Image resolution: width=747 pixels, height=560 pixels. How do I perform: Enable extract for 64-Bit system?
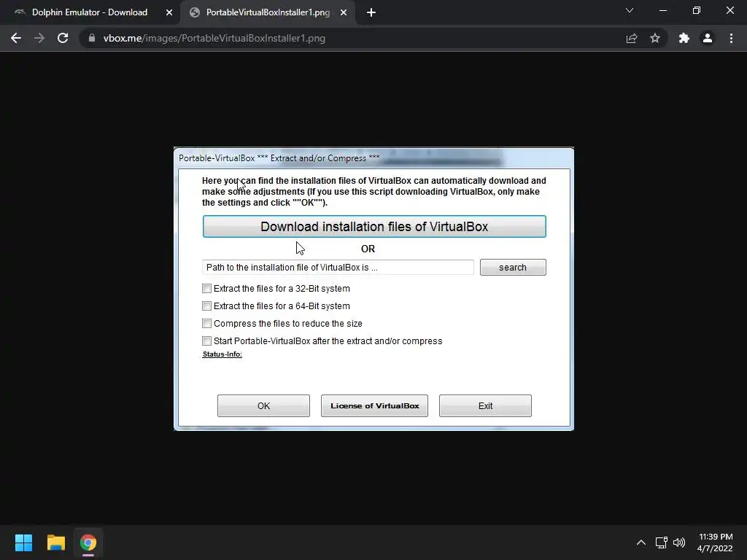[x=206, y=306]
